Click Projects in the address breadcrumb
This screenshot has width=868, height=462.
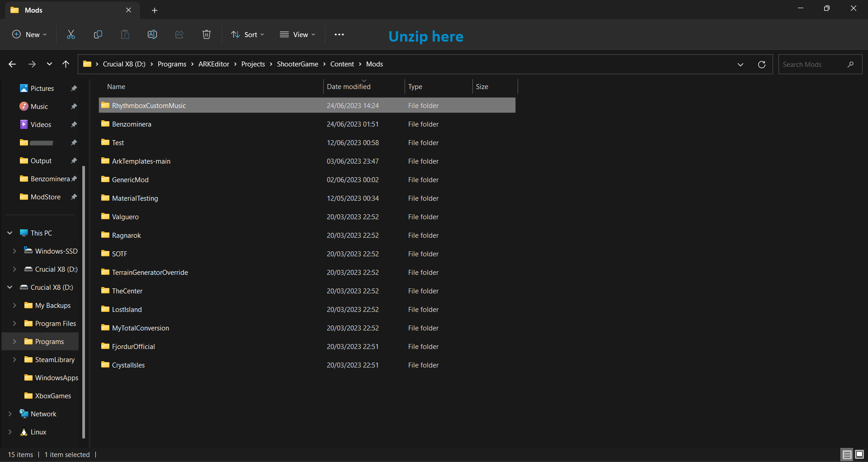(253, 64)
